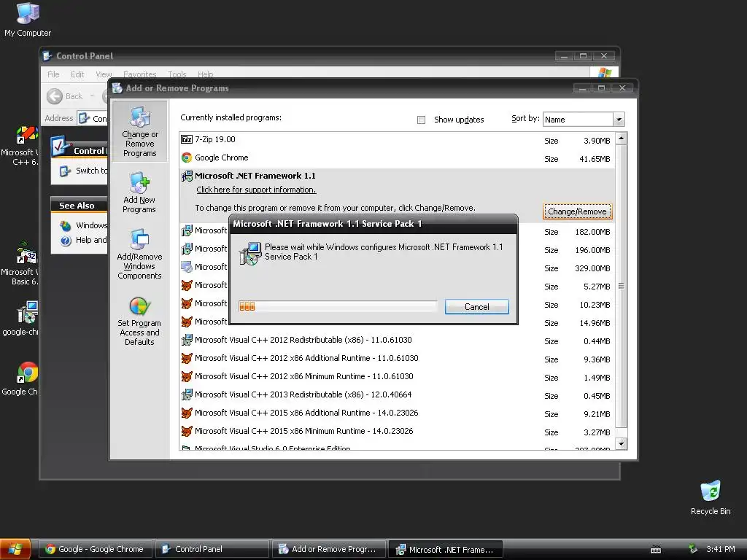Image resolution: width=747 pixels, height=560 pixels.
Task: Click the keyboard tray icon
Action: click(x=656, y=550)
